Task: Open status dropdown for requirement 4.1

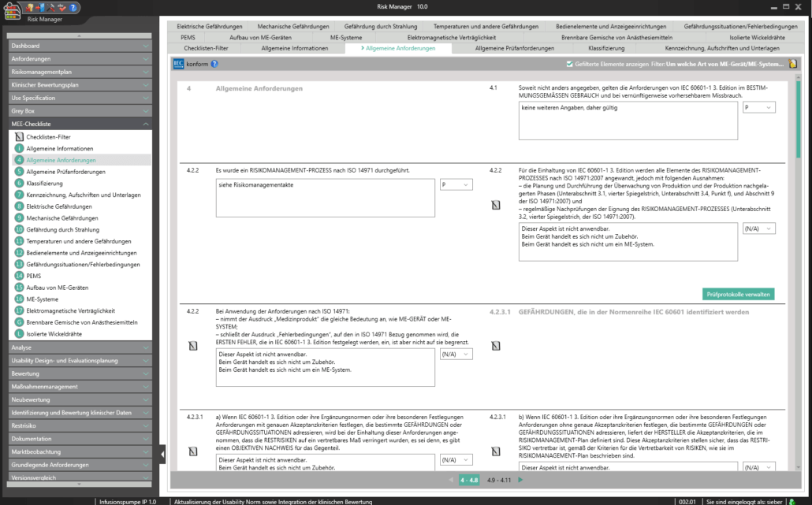Action: tap(758, 108)
